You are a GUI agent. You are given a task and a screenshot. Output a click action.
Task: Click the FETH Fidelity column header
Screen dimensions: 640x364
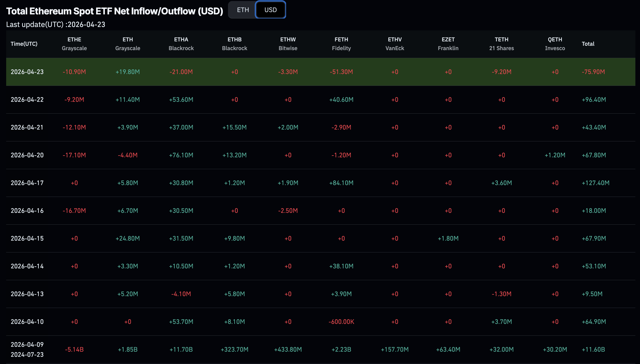(341, 44)
